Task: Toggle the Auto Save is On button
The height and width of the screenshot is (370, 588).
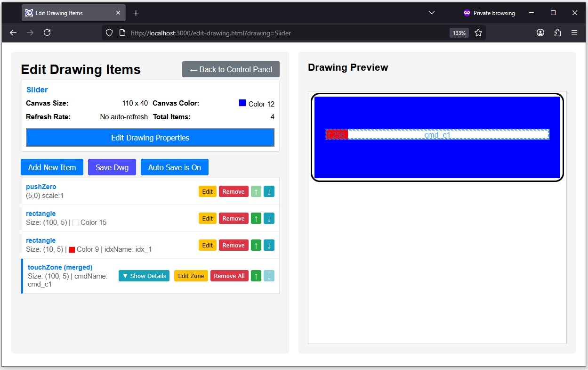Action: click(174, 167)
